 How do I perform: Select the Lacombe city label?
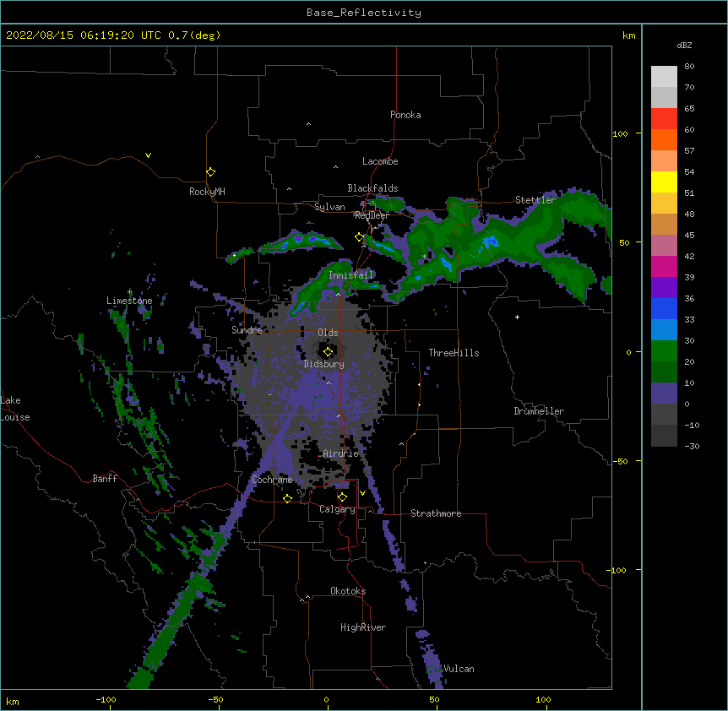click(380, 161)
